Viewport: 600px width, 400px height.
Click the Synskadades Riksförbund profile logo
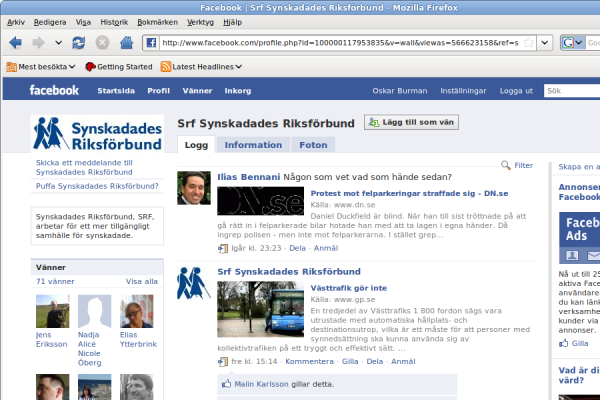click(x=97, y=134)
